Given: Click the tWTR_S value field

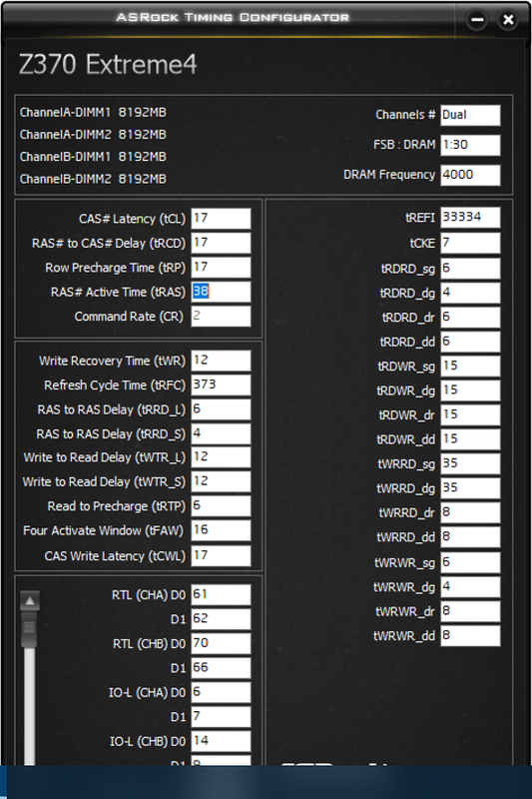Looking at the screenshot, I should pyautogui.click(x=221, y=482).
